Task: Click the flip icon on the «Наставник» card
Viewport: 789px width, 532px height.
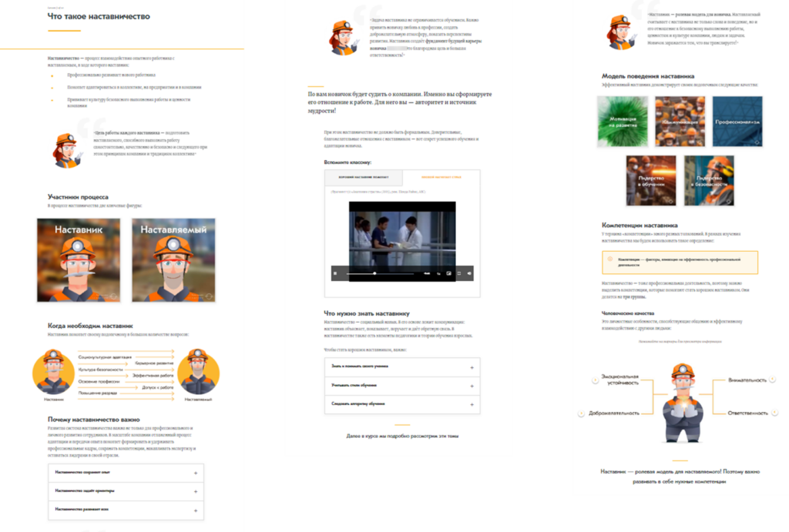Action: click(113, 296)
